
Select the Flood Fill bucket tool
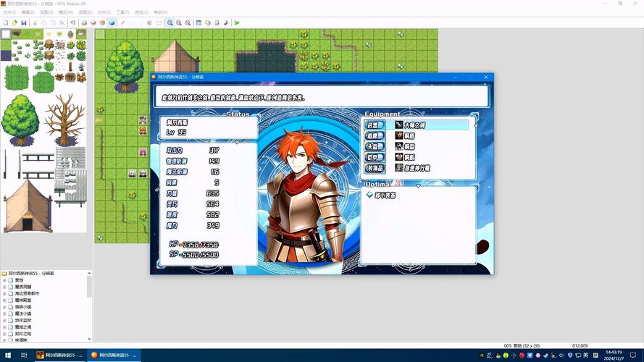pyautogui.click(x=149, y=23)
